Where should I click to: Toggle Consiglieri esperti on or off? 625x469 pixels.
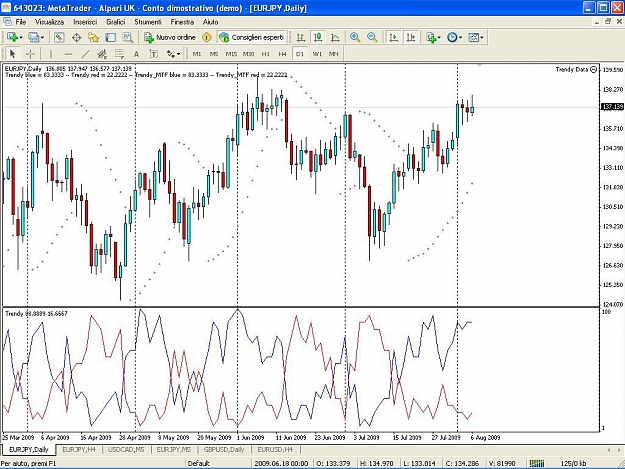click(252, 37)
